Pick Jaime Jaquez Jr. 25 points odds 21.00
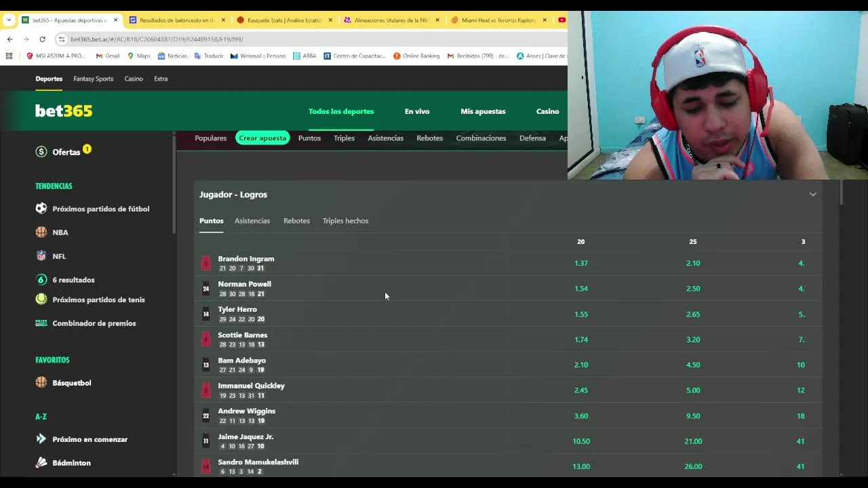Screen dimensions: 868x488 click(x=693, y=441)
